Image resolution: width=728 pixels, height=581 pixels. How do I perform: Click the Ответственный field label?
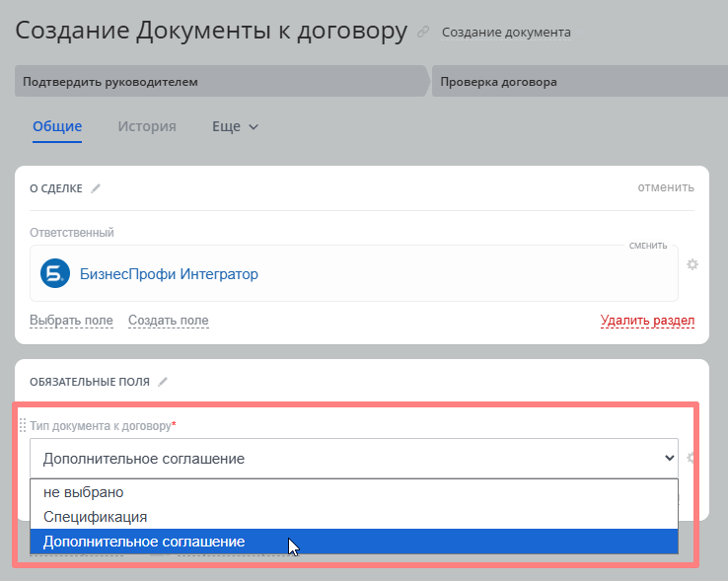(72, 232)
